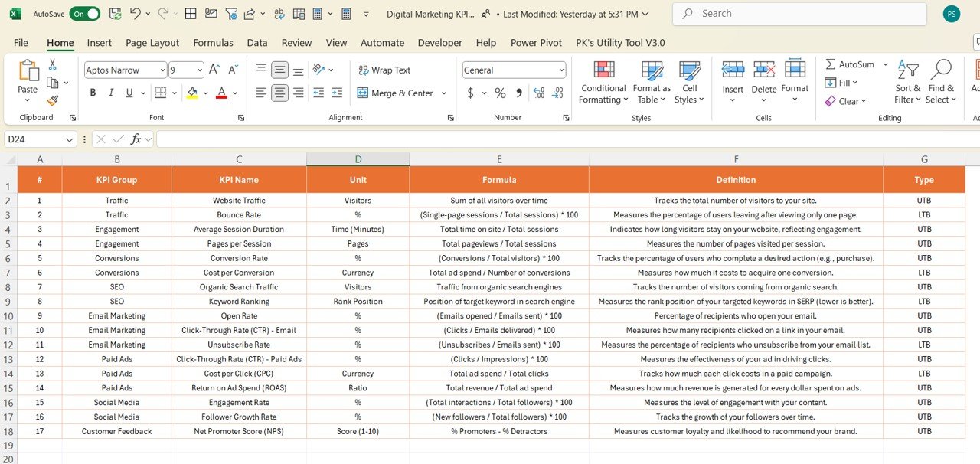This screenshot has width=980, height=464.
Task: Click the Increase Decimal icon
Action: (539, 93)
